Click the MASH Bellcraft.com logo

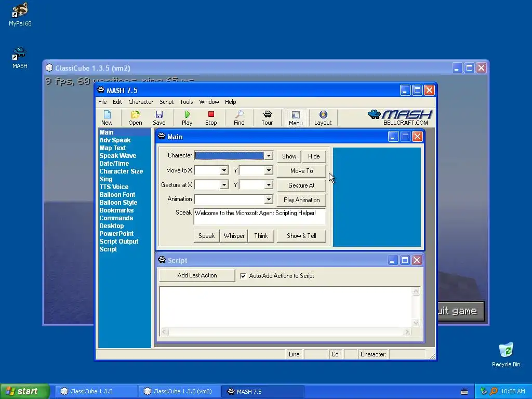(400, 117)
